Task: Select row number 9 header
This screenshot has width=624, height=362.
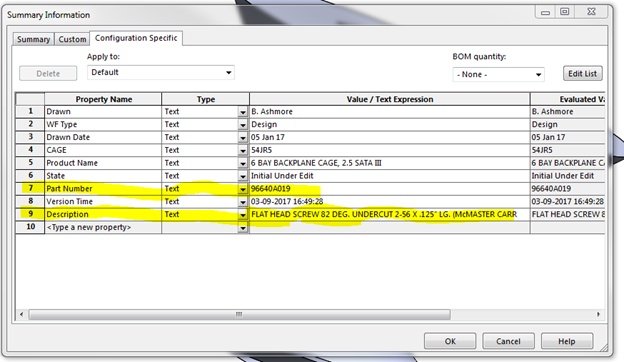Action: coord(30,214)
